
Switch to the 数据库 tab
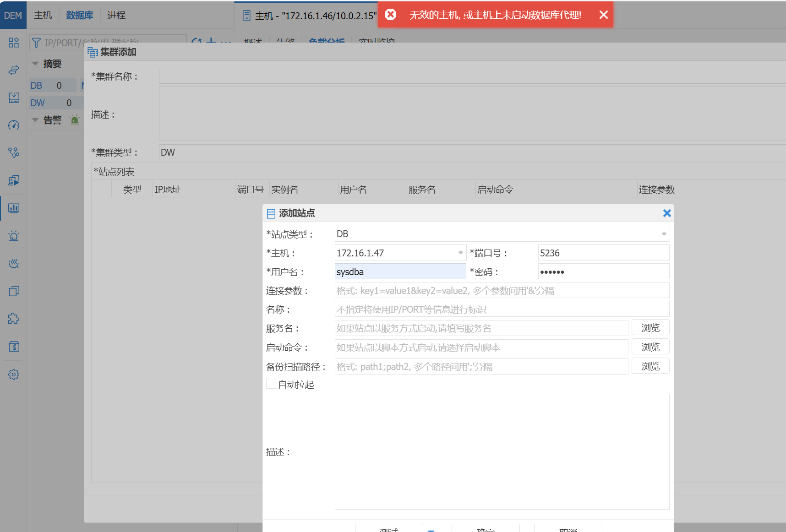pos(80,15)
